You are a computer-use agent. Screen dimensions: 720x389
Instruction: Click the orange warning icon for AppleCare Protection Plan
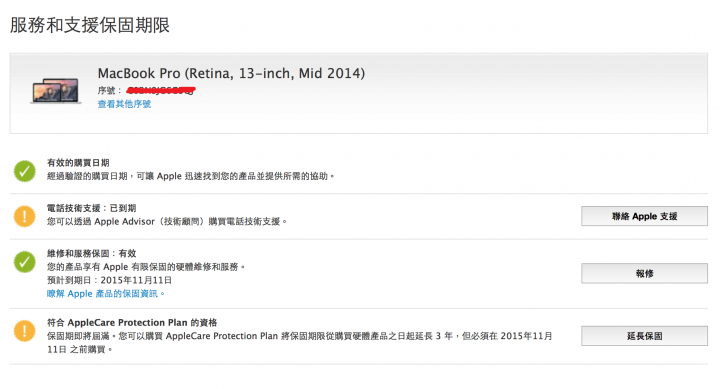click(x=25, y=331)
